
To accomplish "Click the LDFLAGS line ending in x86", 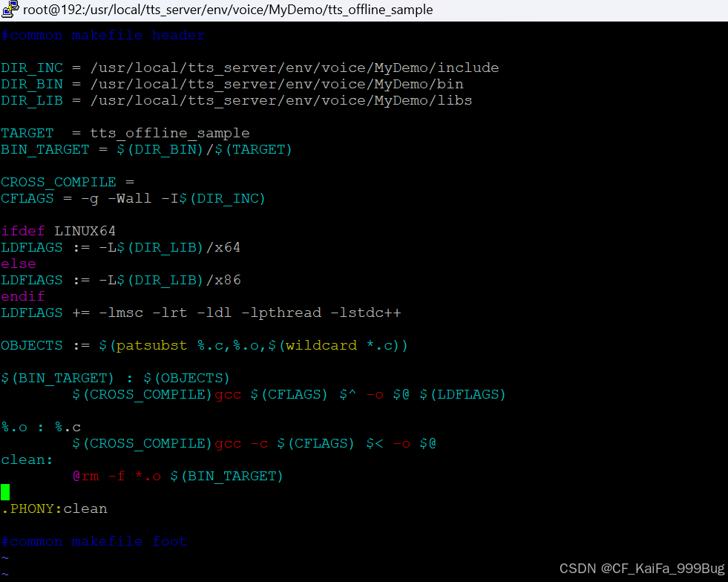I will (x=121, y=280).
